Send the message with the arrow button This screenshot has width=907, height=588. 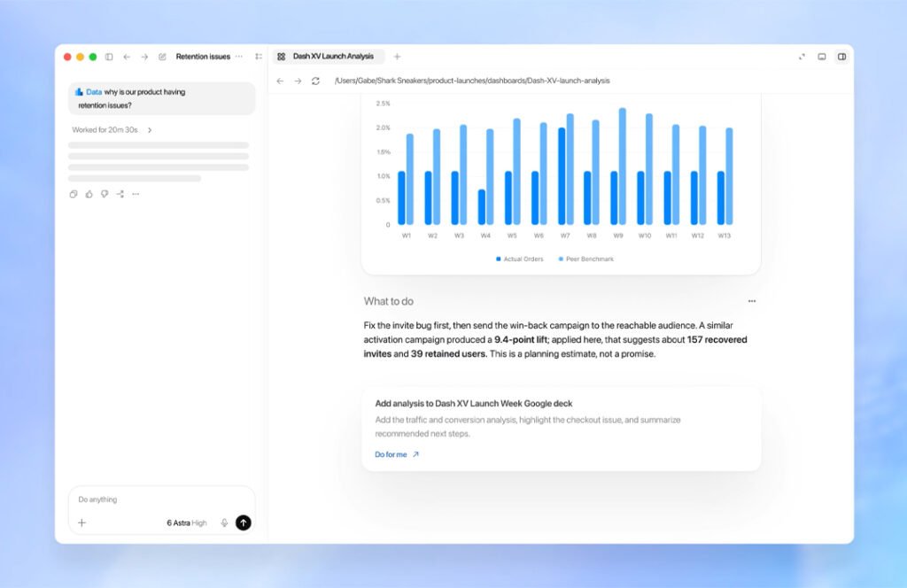pyautogui.click(x=244, y=522)
